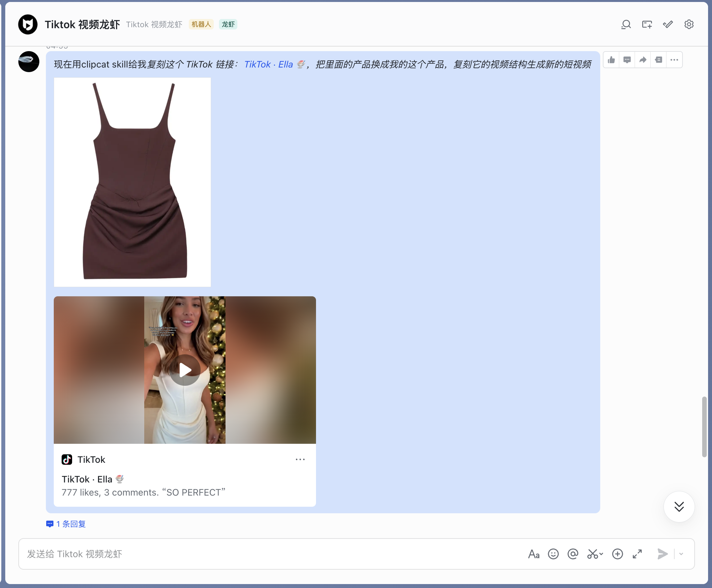Open chat search icon in header

point(626,24)
